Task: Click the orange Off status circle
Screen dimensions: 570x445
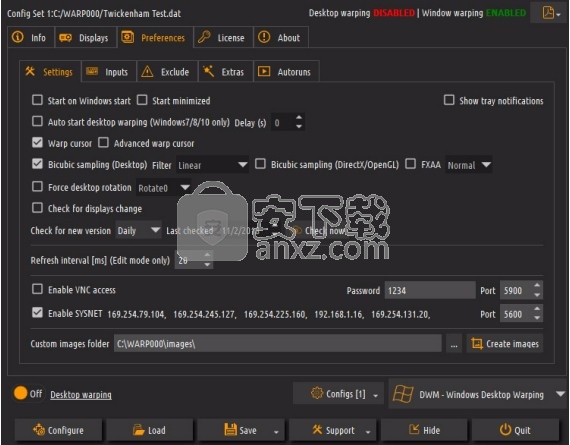Action: point(20,393)
